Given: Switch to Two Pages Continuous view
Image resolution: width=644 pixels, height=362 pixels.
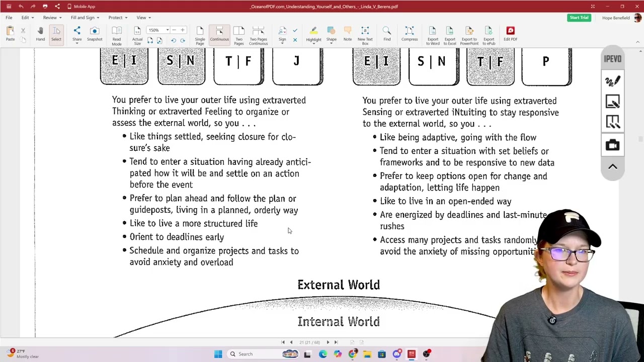Looking at the screenshot, I should pyautogui.click(x=258, y=36).
